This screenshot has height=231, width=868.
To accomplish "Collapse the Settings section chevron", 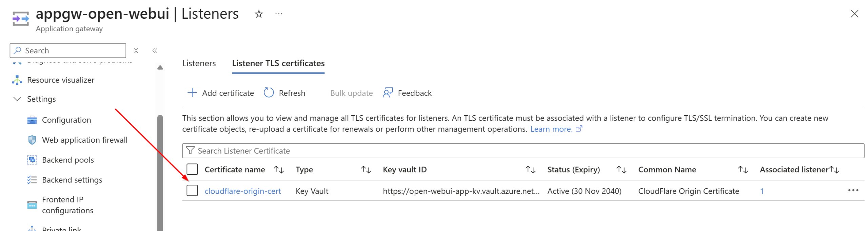I will tap(17, 99).
